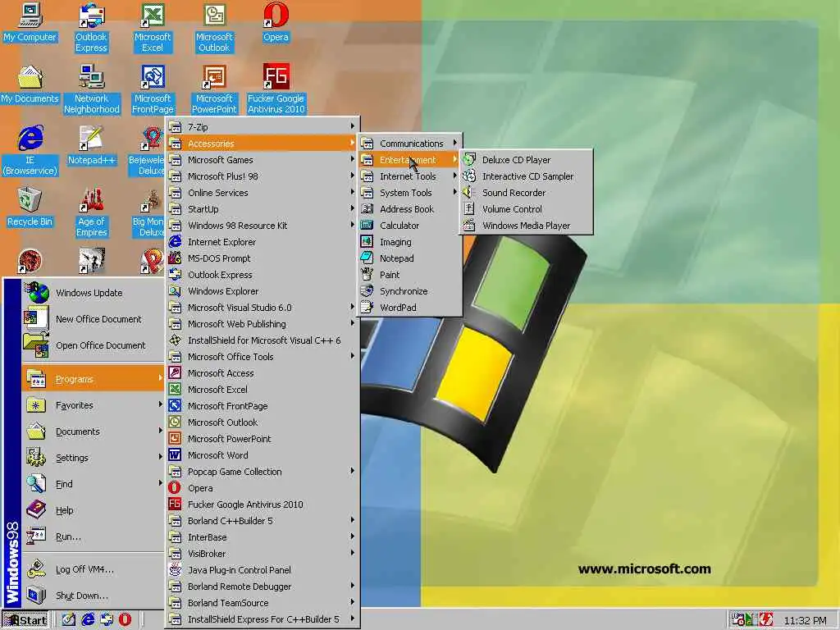The image size is (840, 630).
Task: Click New Office Document
Action: point(93,319)
